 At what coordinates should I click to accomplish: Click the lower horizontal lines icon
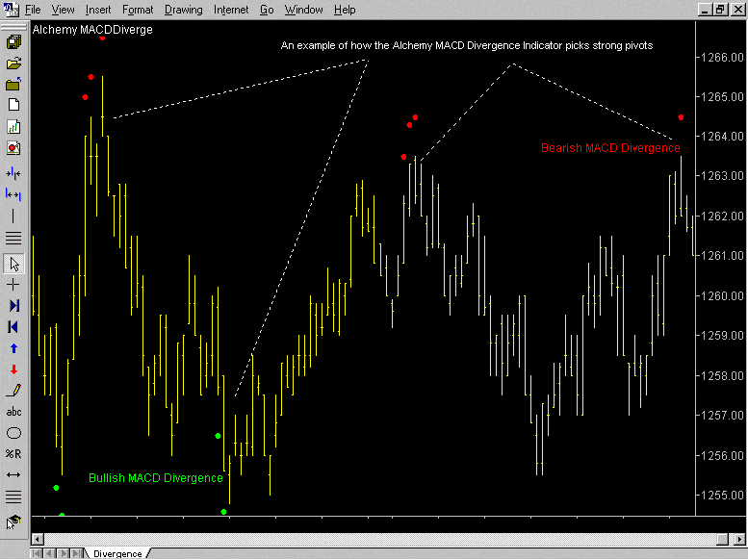point(13,497)
